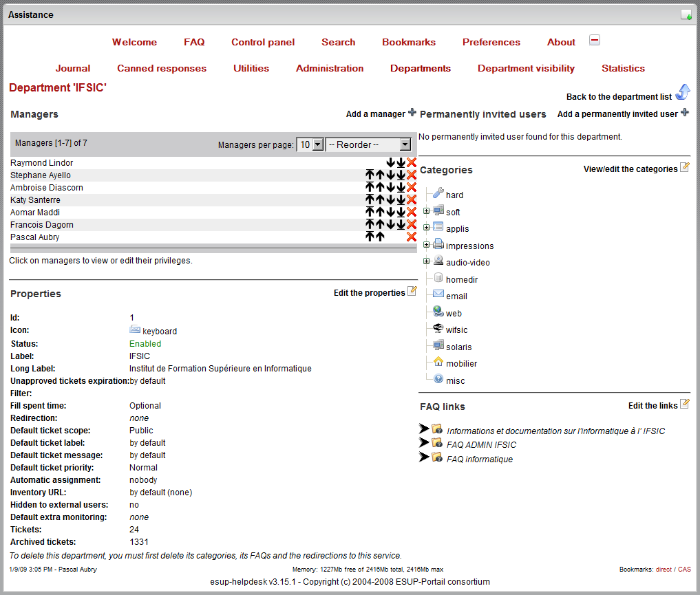Click the view/edit categories pencil icon
The width and height of the screenshot is (700, 595).
coord(684,168)
